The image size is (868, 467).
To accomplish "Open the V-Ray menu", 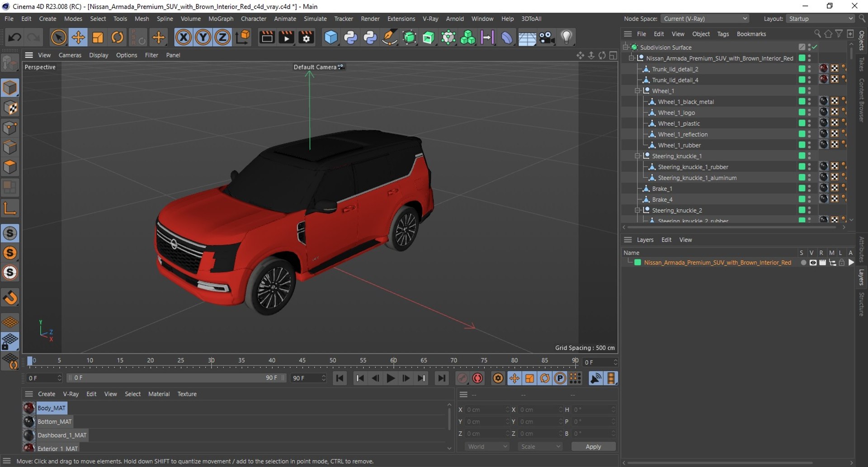I will click(430, 19).
